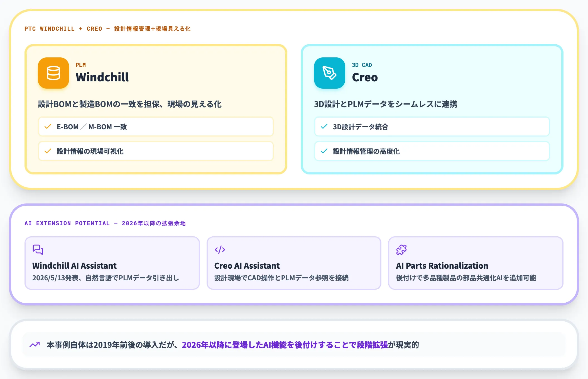This screenshot has width=588, height=379.
Task: Click the code brackets icon above Creo AI Assistant
Action: pyautogui.click(x=220, y=249)
